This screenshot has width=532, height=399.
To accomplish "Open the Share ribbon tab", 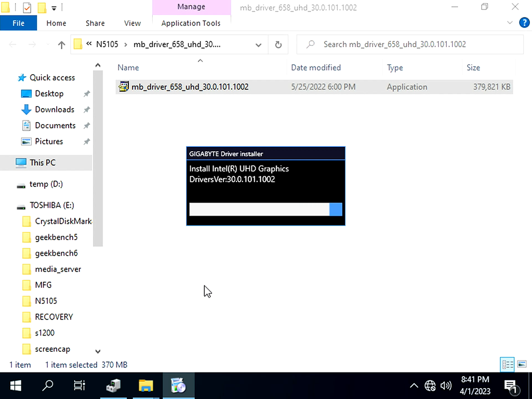I will tap(95, 23).
